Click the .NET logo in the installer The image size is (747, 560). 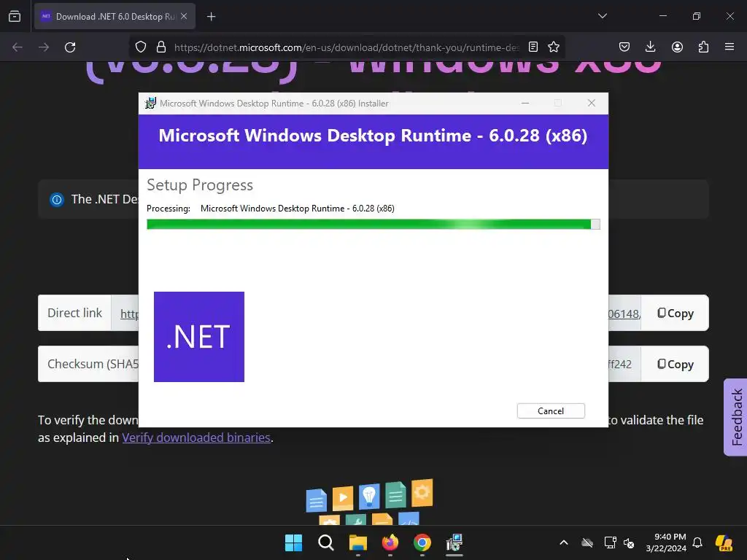[199, 337]
